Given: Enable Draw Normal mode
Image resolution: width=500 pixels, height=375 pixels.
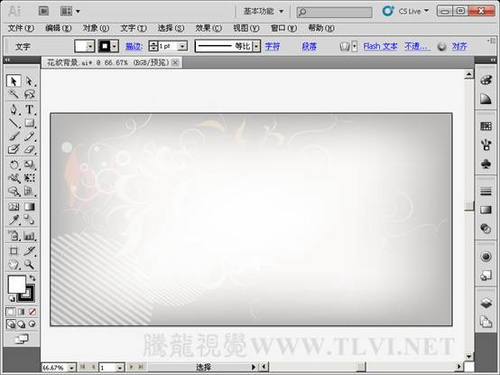Looking at the screenshot, I should [x=11, y=324].
